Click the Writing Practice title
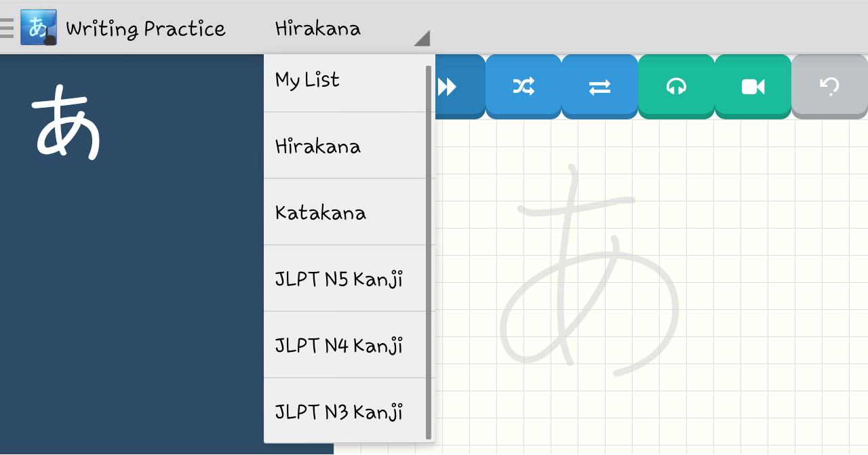The height and width of the screenshot is (455, 868). click(x=144, y=28)
